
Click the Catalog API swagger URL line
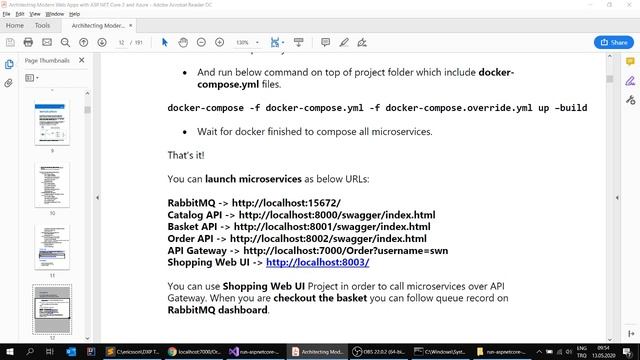[x=301, y=215]
